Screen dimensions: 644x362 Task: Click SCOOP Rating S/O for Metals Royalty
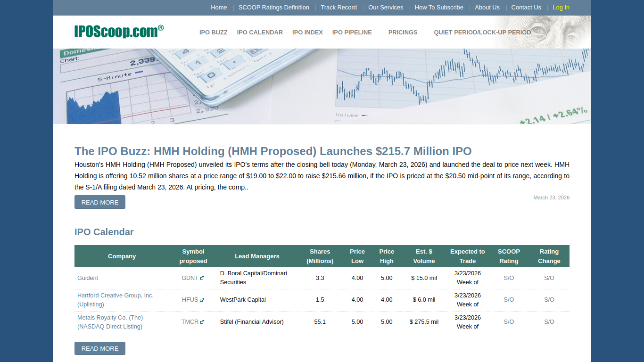(509, 322)
